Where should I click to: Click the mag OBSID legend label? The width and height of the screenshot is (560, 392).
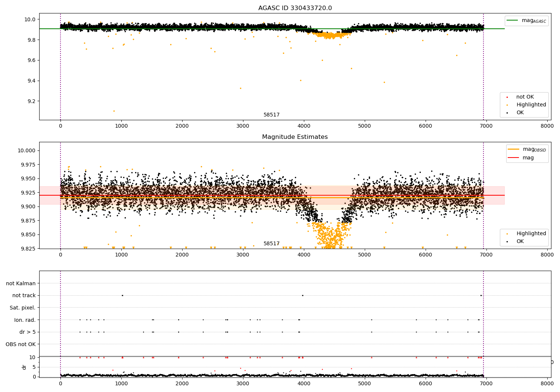pyautogui.click(x=534, y=149)
